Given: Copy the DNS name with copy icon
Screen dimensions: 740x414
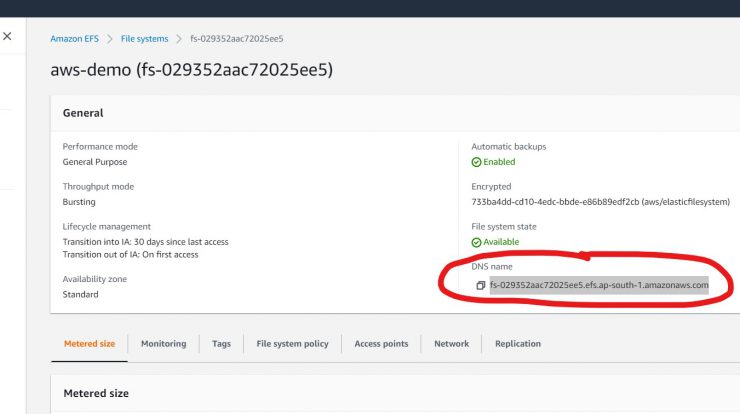Looking at the screenshot, I should click(x=480, y=285).
